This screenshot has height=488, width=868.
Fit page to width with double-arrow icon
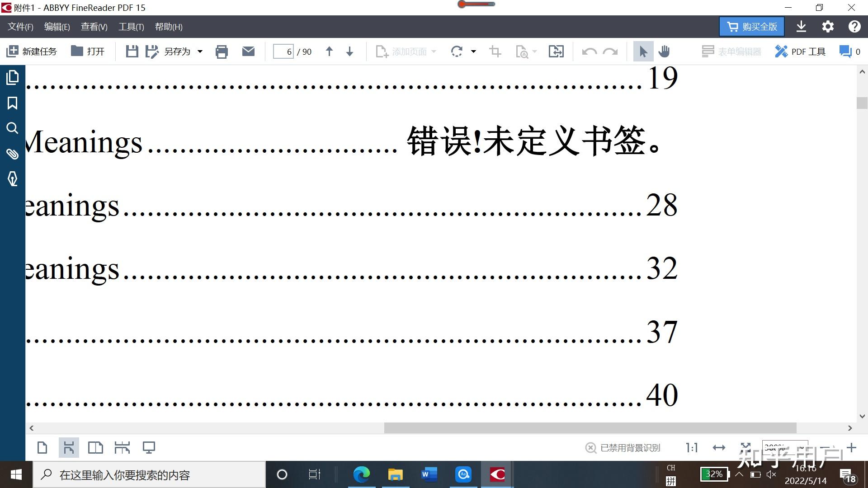719,448
